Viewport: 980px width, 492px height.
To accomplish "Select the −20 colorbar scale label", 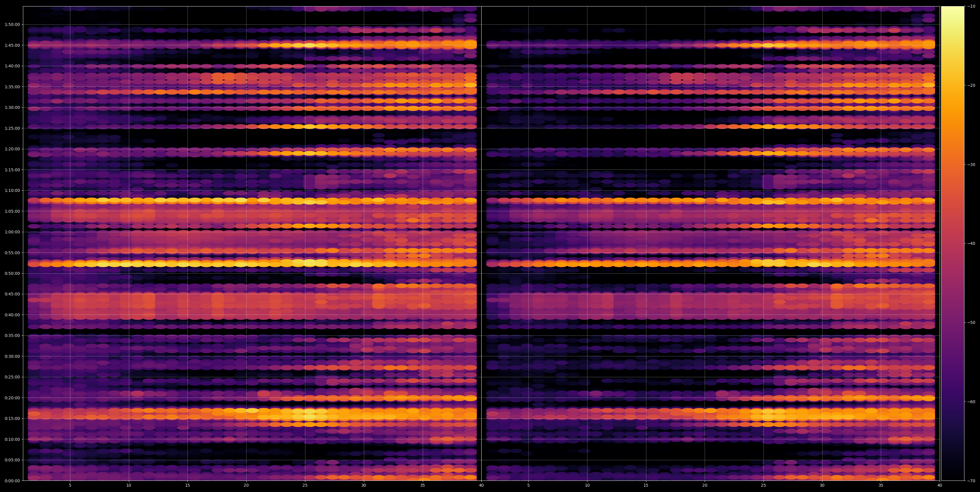I will pyautogui.click(x=971, y=85).
